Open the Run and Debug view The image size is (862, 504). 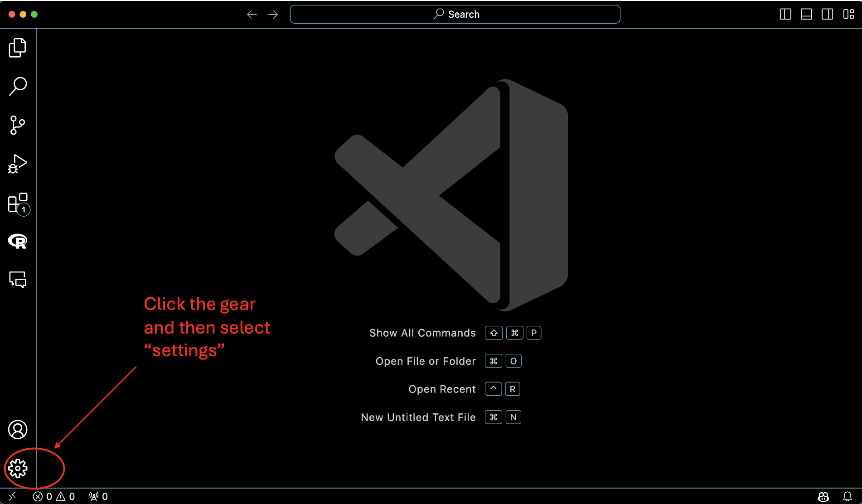tap(18, 164)
